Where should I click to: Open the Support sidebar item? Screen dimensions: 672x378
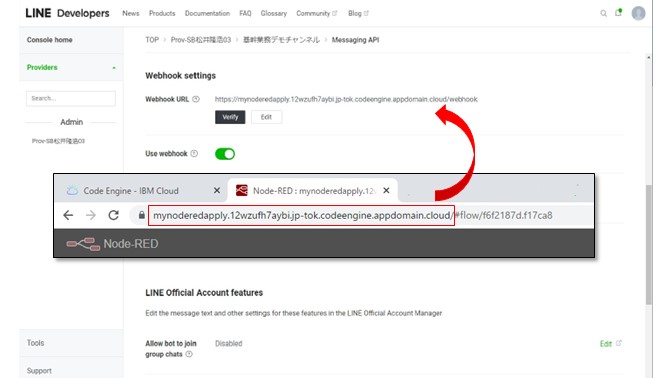[39, 371]
